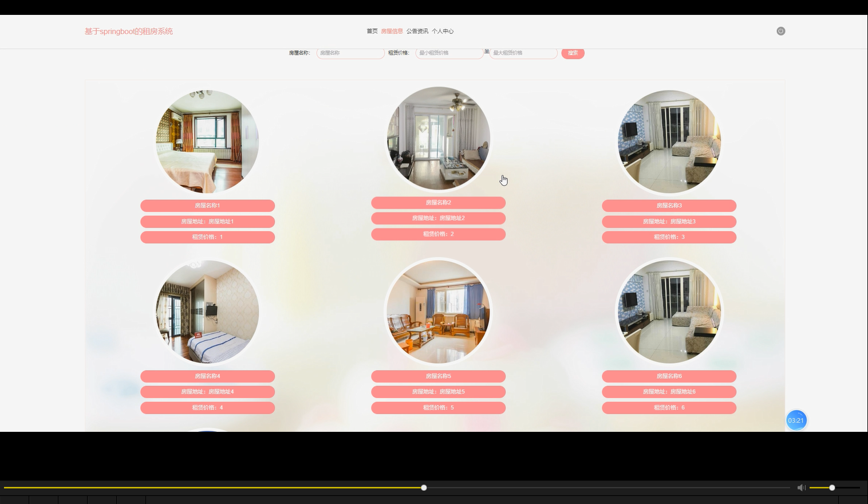Click the 基于springboot的租房系统 site title
Screen dimensions: 868x504
click(129, 31)
